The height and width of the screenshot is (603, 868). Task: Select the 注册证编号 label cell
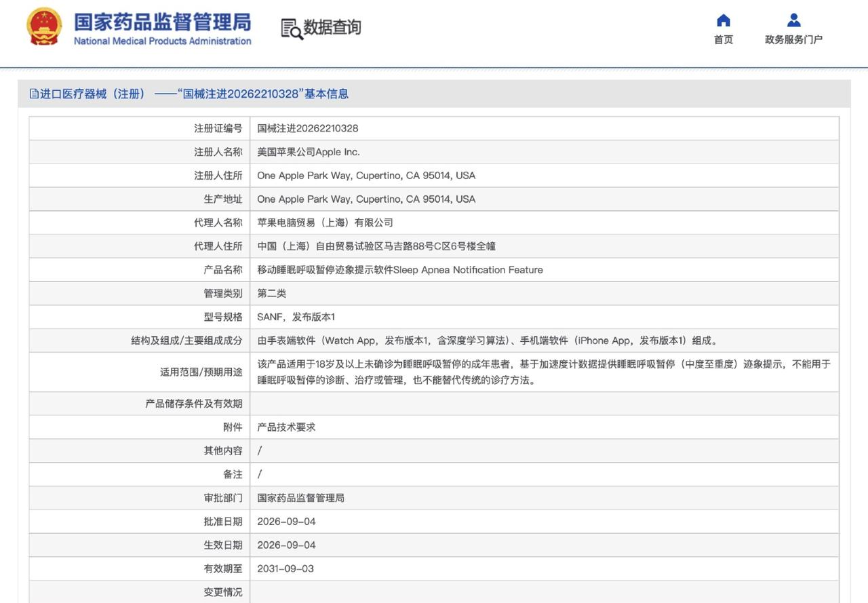pyautogui.click(x=218, y=128)
